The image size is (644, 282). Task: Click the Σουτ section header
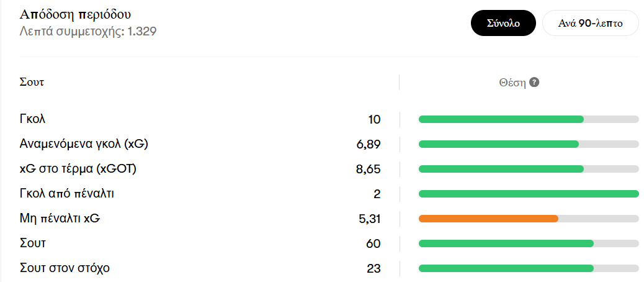[32, 82]
